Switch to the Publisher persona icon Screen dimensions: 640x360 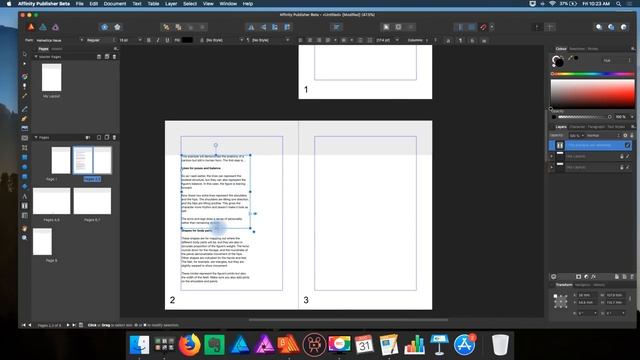[31, 27]
